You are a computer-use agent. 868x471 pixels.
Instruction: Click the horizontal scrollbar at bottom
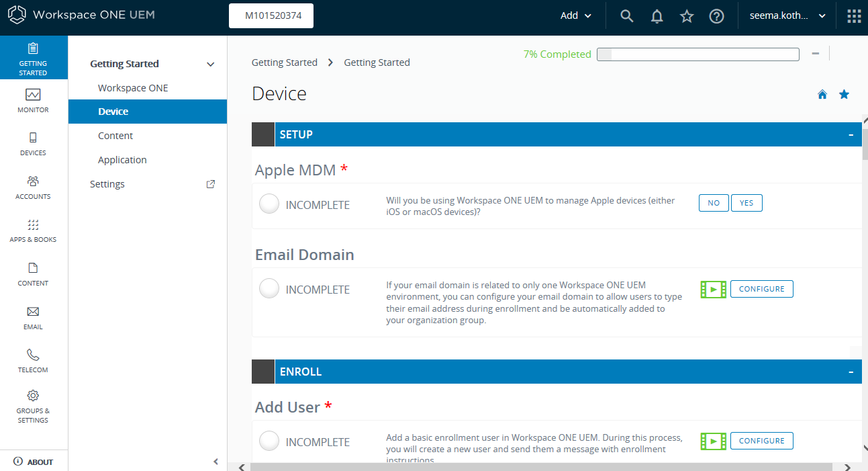point(541,466)
